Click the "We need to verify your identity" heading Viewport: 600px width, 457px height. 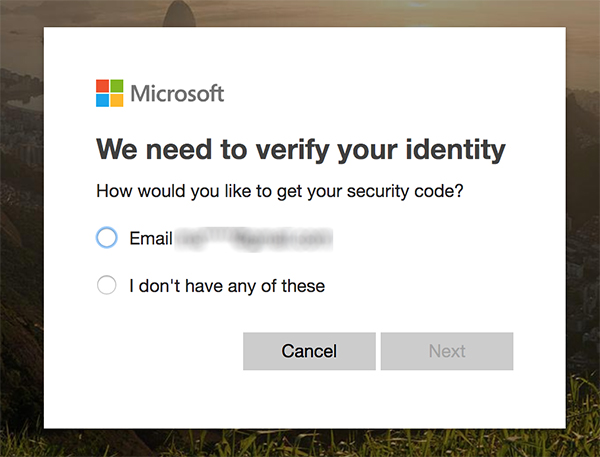[301, 150]
